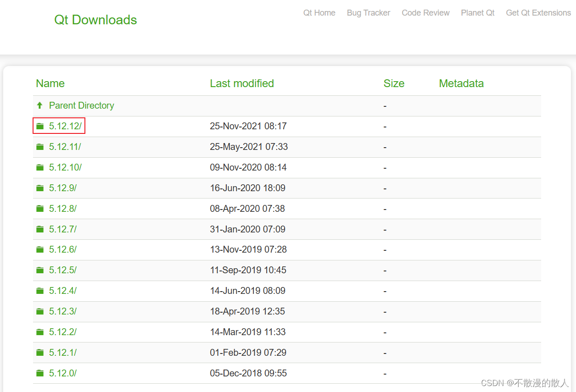Select the date 08-Apr-2020 07:38
The image size is (576, 392).
click(247, 209)
